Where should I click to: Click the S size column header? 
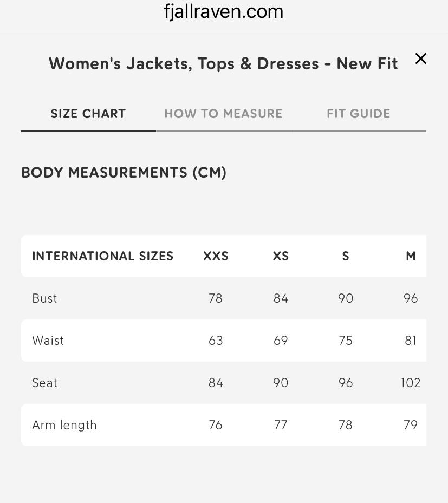tap(346, 256)
